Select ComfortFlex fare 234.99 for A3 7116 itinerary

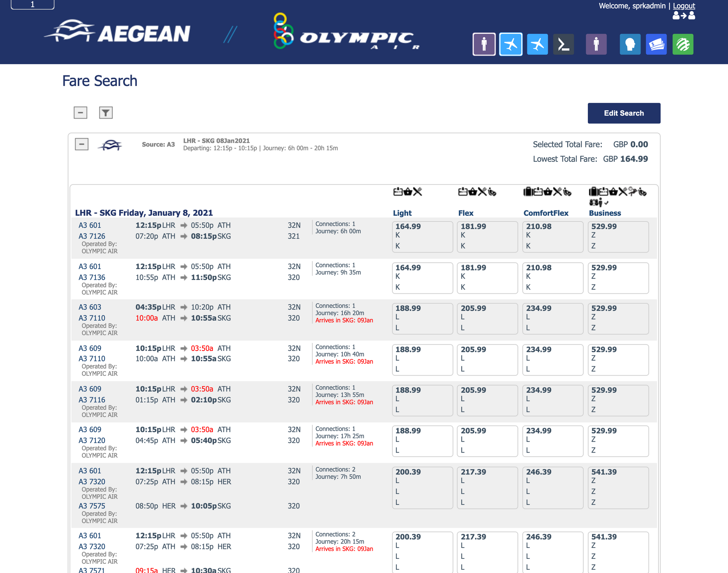pos(553,400)
